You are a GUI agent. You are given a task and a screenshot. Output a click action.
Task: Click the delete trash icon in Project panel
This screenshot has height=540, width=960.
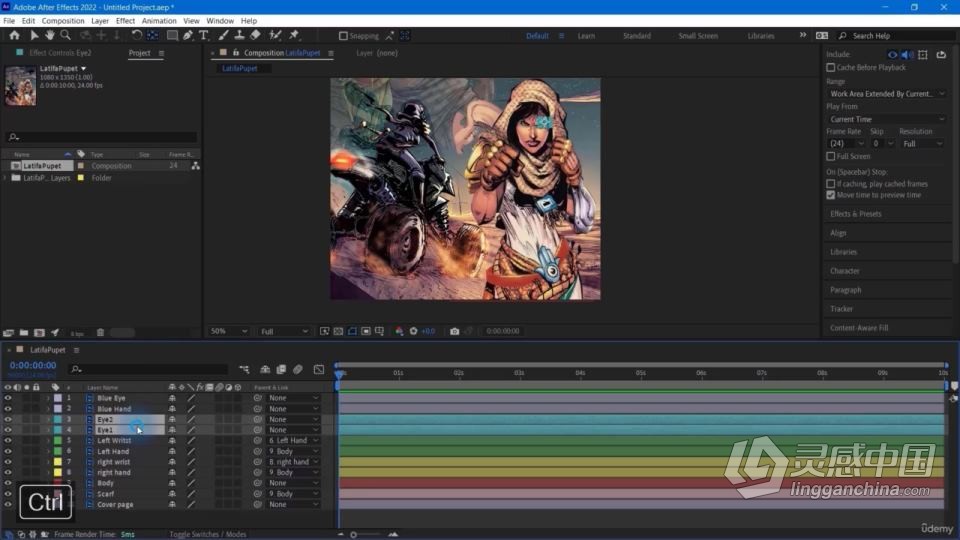coord(100,333)
